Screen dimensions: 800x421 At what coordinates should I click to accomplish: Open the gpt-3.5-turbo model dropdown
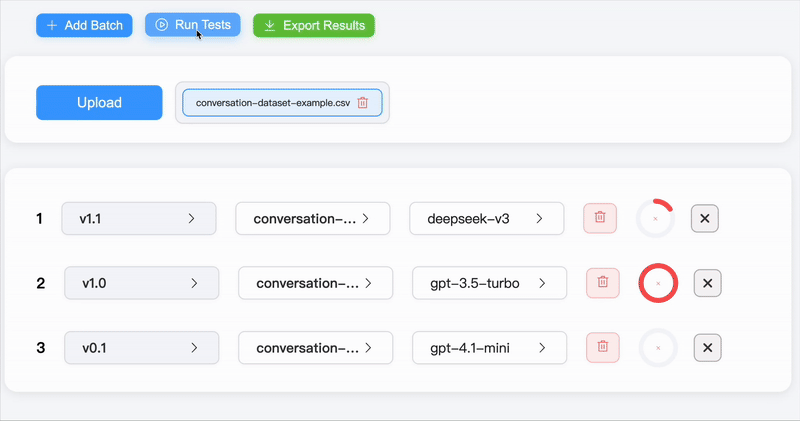coord(490,283)
